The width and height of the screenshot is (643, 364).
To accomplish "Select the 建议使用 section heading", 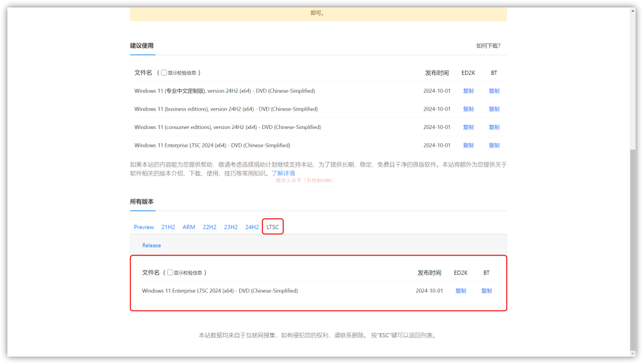I will pyautogui.click(x=142, y=46).
